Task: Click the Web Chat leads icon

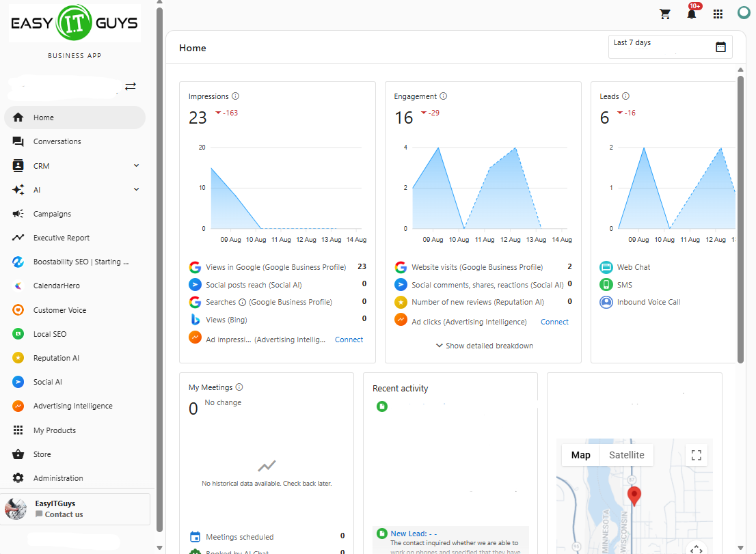Action: (606, 267)
